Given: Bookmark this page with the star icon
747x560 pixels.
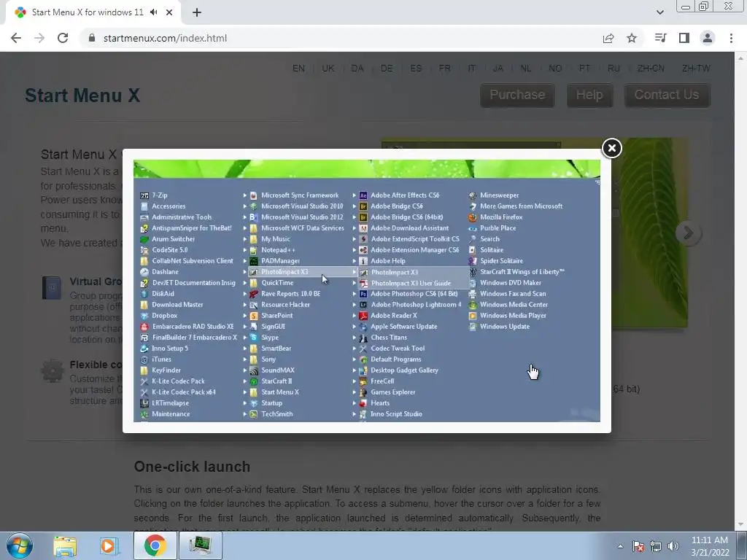Looking at the screenshot, I should point(632,38).
